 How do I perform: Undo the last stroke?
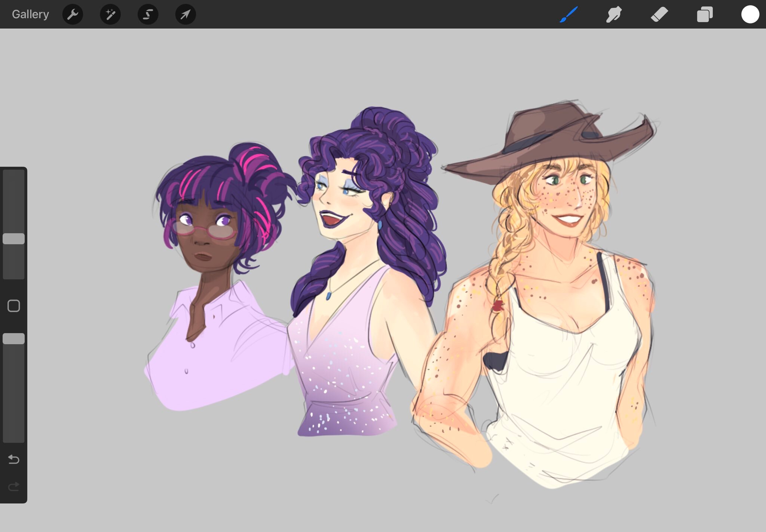tap(14, 459)
